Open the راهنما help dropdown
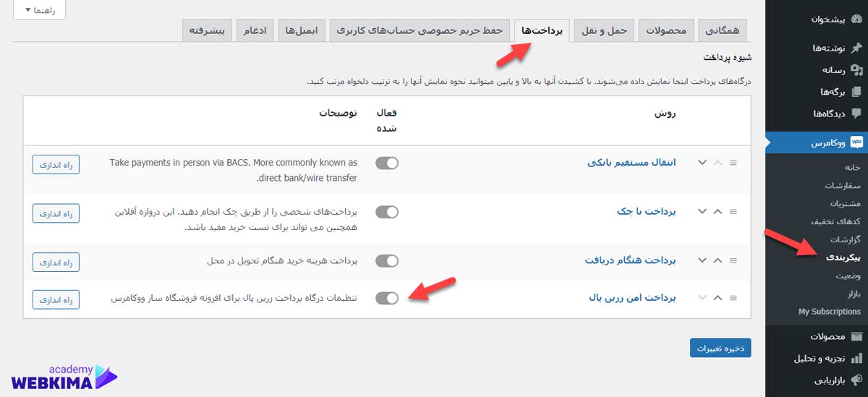 click(x=39, y=9)
